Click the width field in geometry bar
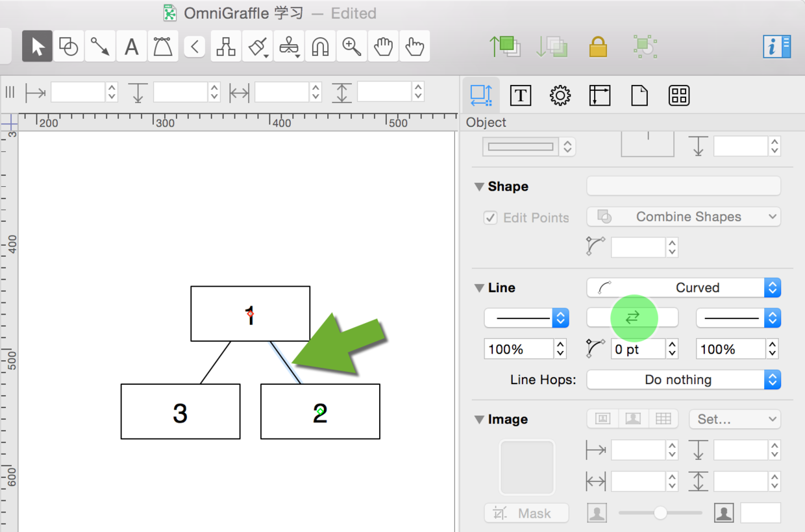This screenshot has height=532, width=805. pos(282,92)
